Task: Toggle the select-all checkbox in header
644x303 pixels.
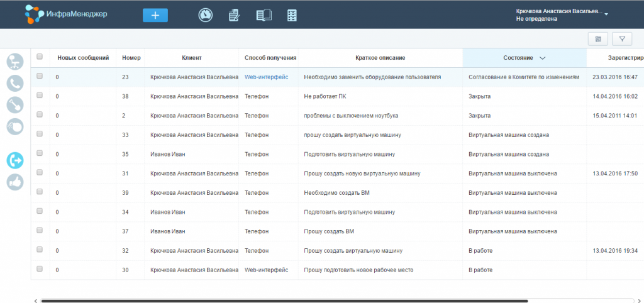Action: pos(40,57)
